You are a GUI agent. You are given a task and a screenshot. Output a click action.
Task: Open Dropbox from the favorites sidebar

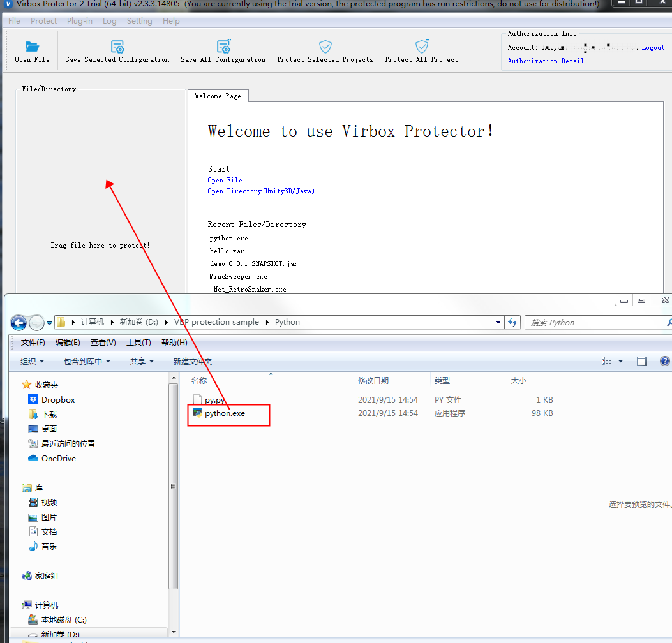pos(57,399)
